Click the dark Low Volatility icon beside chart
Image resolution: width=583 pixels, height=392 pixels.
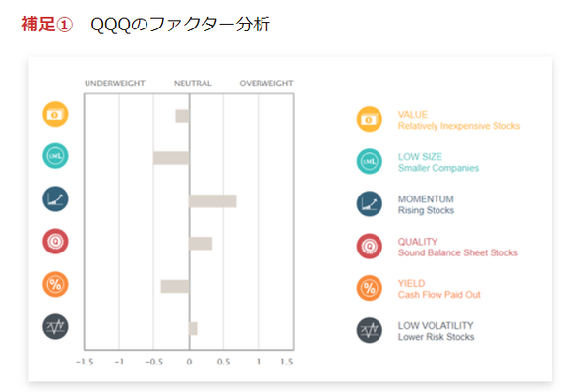[x=55, y=326]
